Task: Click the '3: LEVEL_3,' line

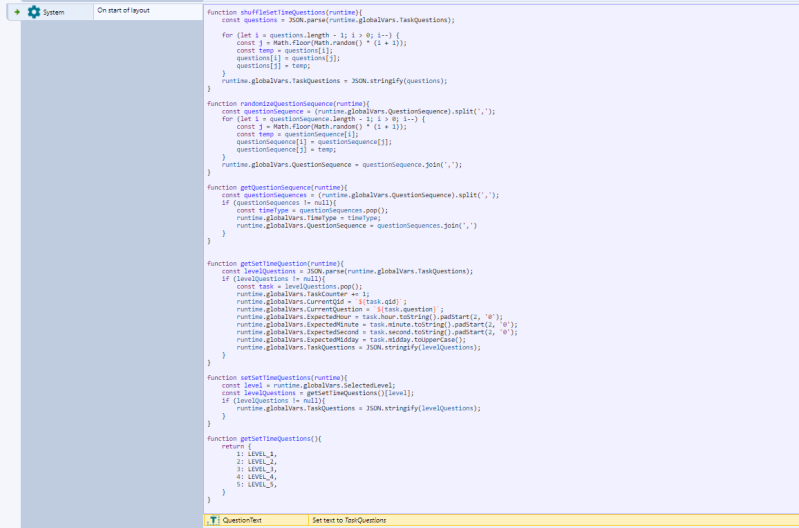Action: pos(257,469)
